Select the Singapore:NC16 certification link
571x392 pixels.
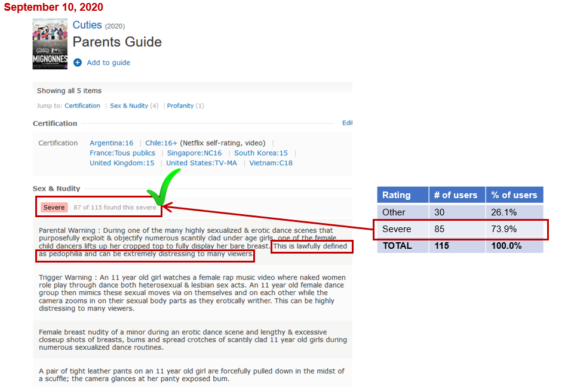195,153
